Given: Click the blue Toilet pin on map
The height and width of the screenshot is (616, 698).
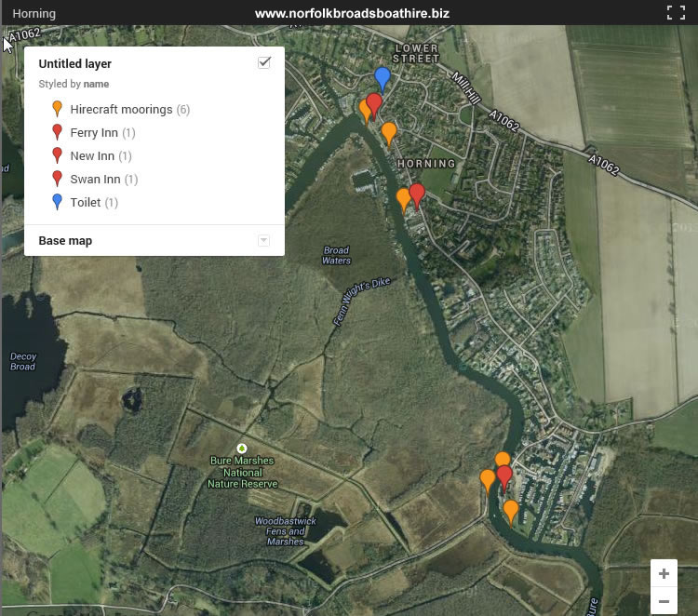Looking at the screenshot, I should click(x=382, y=78).
